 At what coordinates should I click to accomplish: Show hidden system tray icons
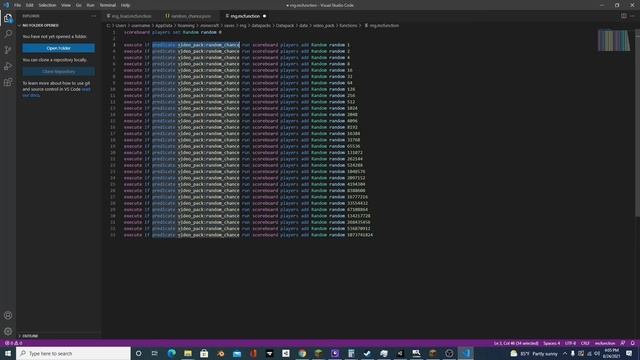(x=565, y=353)
